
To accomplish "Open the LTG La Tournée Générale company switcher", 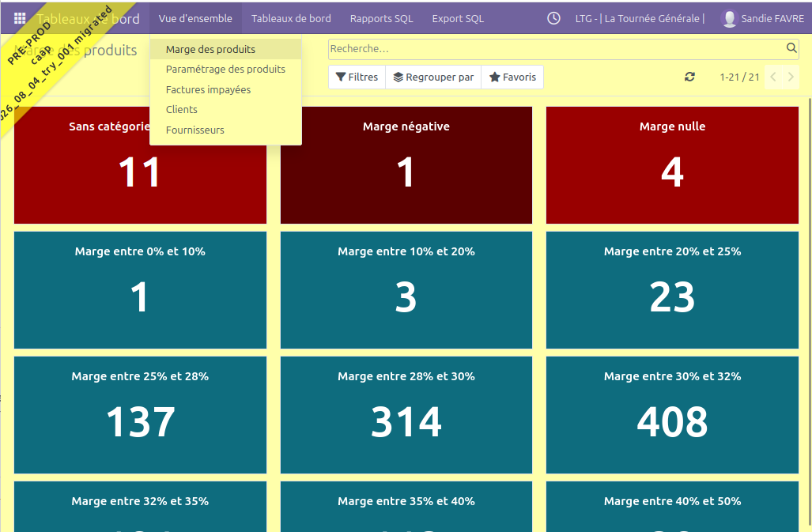I will tap(640, 19).
